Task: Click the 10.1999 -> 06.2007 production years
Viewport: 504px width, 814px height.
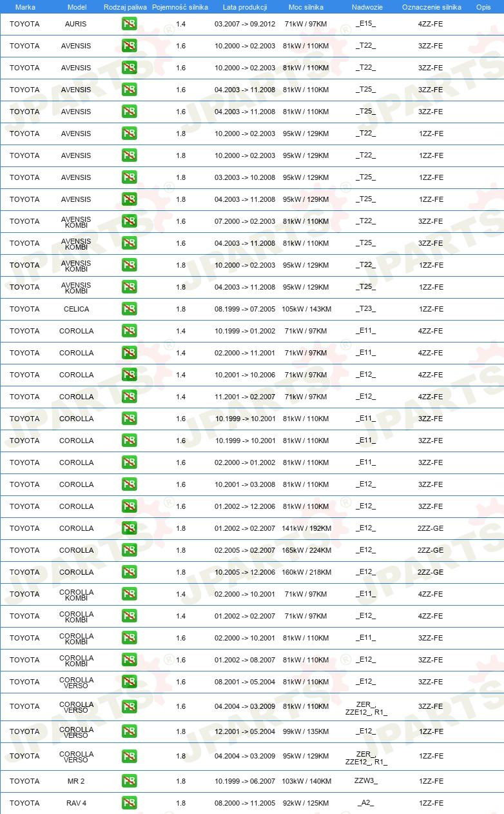Action: click(x=245, y=781)
